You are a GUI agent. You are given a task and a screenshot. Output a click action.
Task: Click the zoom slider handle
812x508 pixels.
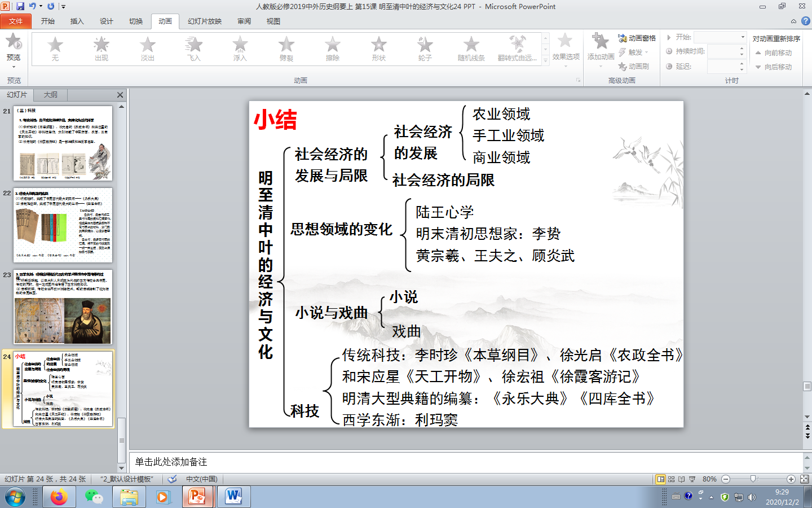[x=752, y=479]
